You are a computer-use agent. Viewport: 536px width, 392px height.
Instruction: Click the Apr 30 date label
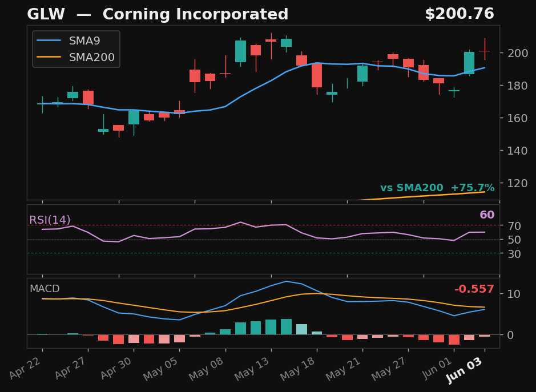(x=117, y=367)
